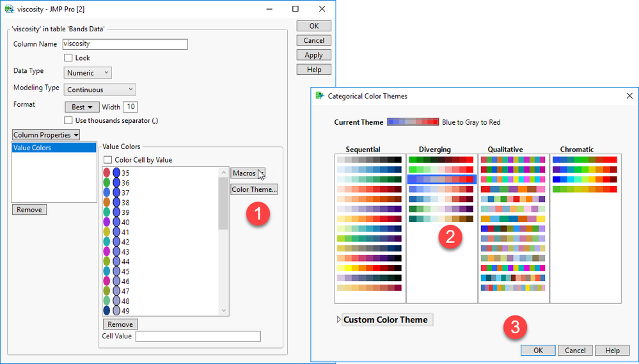Click Cancel in Categorical Color Themes
639x364 pixels.
coord(575,350)
